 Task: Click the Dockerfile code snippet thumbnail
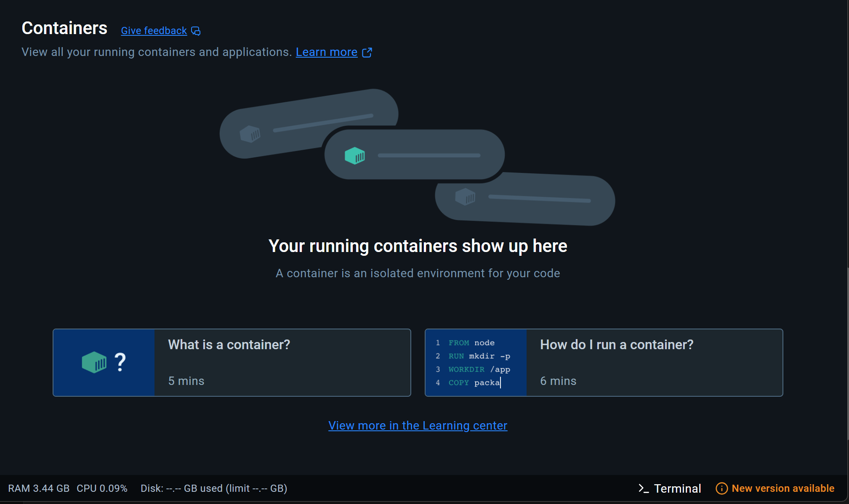[x=476, y=362]
